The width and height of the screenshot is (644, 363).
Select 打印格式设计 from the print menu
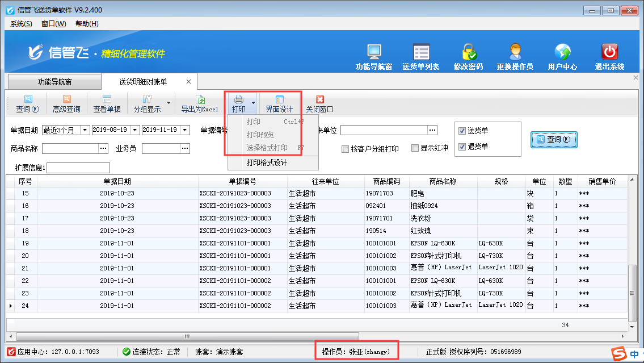click(x=267, y=162)
